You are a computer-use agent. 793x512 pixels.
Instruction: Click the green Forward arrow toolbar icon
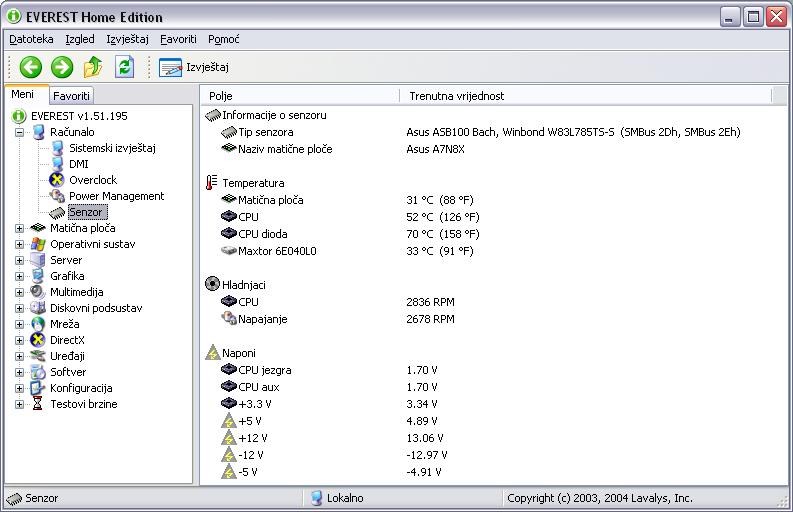[62, 67]
